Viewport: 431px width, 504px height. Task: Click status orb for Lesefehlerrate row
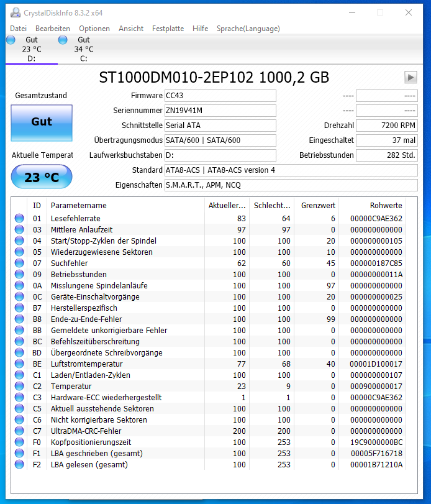(x=19, y=218)
